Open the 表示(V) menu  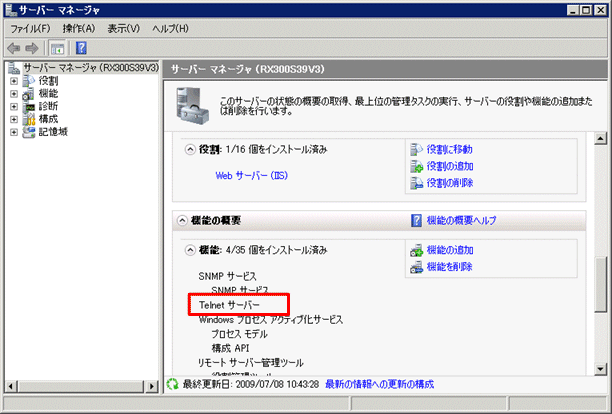pyautogui.click(x=124, y=28)
